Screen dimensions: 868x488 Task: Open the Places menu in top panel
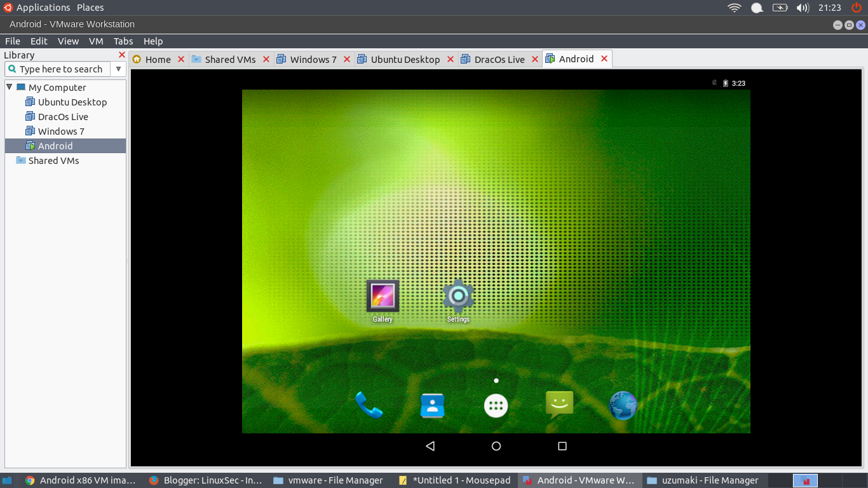point(90,8)
